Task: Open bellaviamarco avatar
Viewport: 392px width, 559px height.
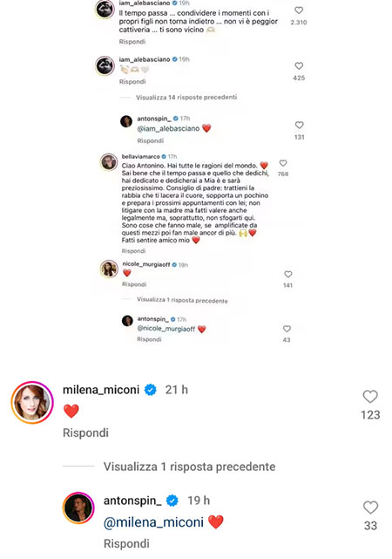Action: click(109, 162)
